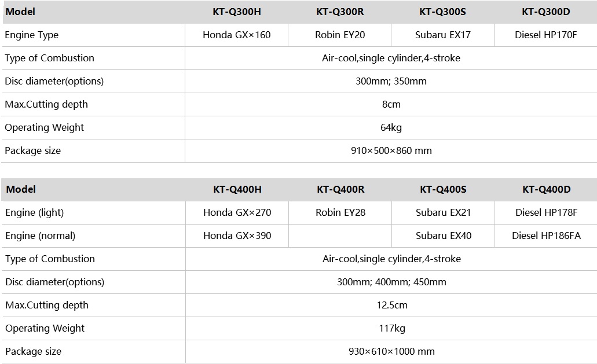Click the Engine (light) row label
Image resolution: width=597 pixels, height=364 pixels.
(x=34, y=212)
